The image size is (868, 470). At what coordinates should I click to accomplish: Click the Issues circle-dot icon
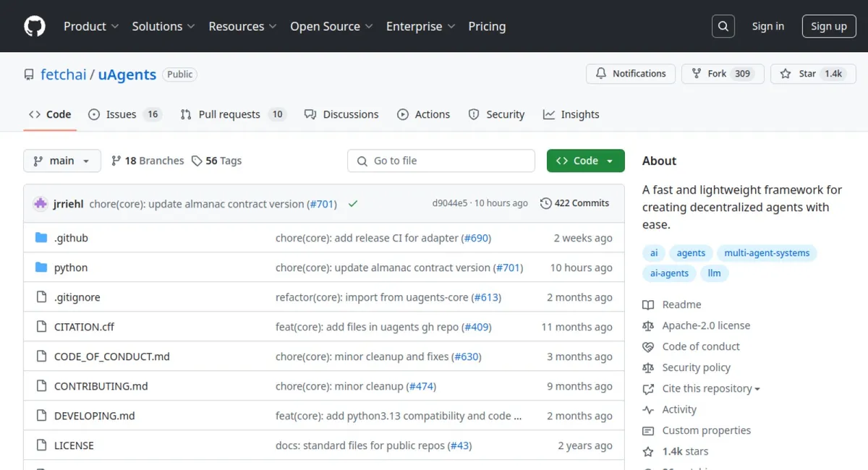(x=94, y=114)
